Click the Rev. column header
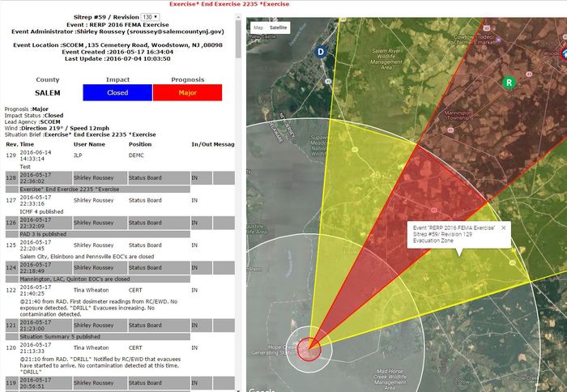 [11, 144]
